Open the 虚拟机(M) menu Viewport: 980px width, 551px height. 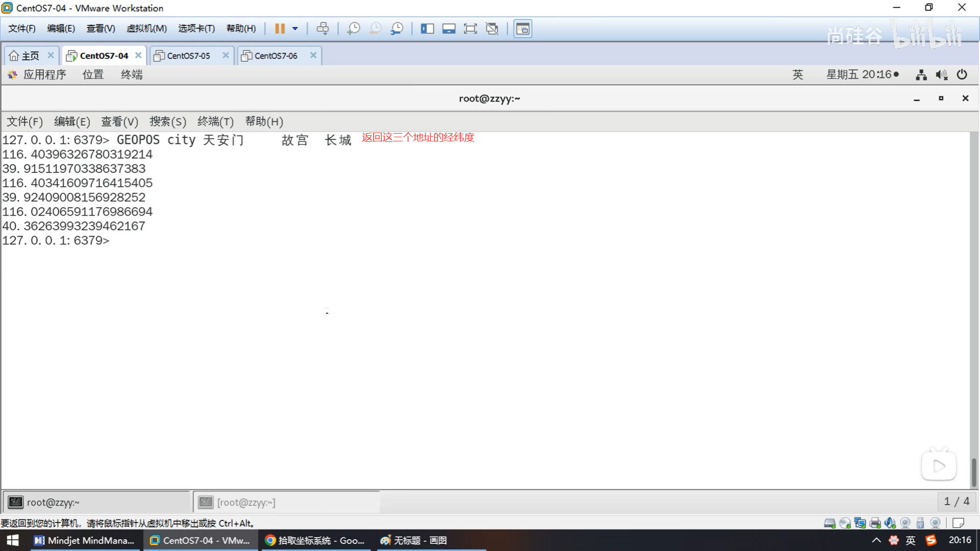click(x=146, y=29)
